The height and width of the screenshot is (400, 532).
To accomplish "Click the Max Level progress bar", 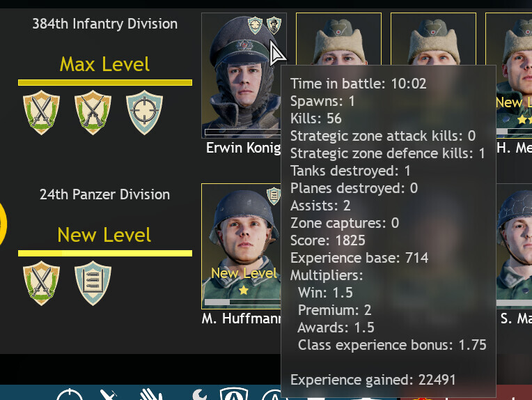I will 105,82.
